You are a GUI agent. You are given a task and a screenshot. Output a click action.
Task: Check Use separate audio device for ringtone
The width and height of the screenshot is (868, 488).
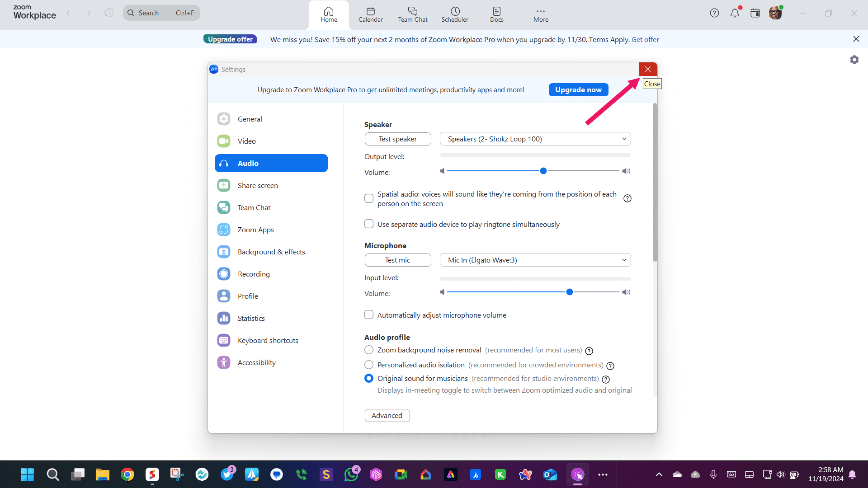(x=369, y=224)
